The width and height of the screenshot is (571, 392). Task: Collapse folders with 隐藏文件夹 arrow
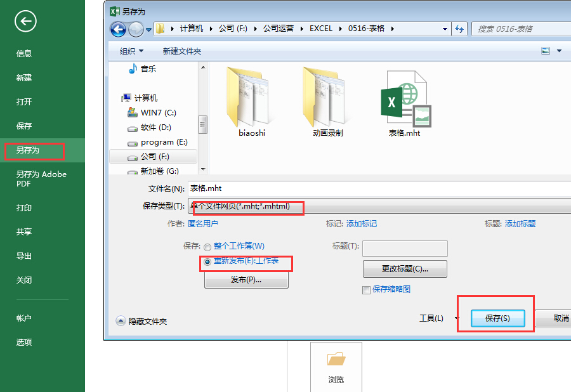tap(121, 321)
